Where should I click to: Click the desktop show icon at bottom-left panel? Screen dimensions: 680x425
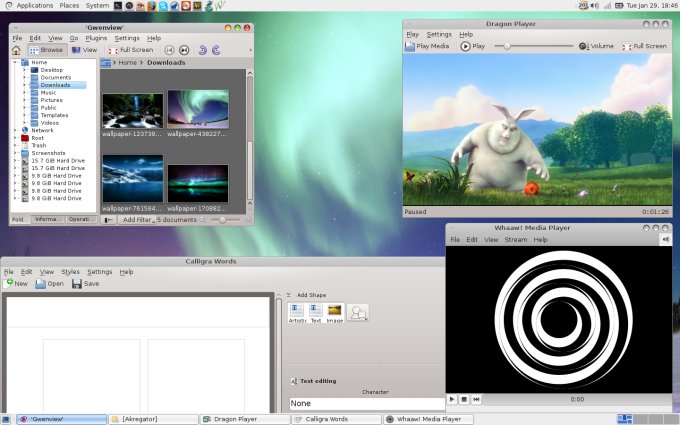click(x=7, y=419)
